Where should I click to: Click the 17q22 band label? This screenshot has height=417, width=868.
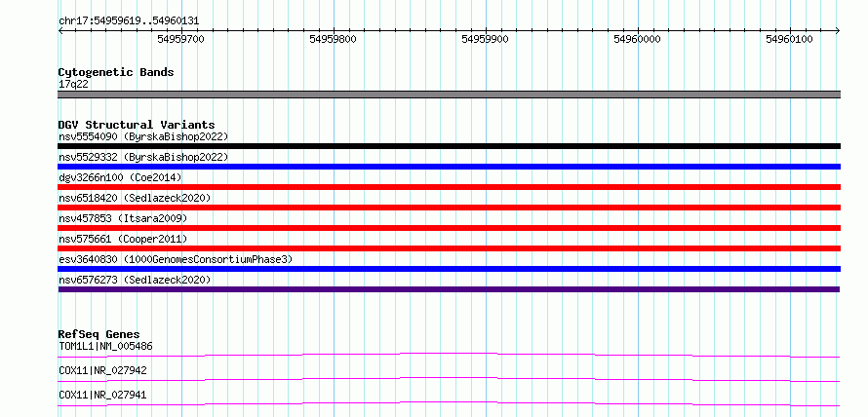73,85
